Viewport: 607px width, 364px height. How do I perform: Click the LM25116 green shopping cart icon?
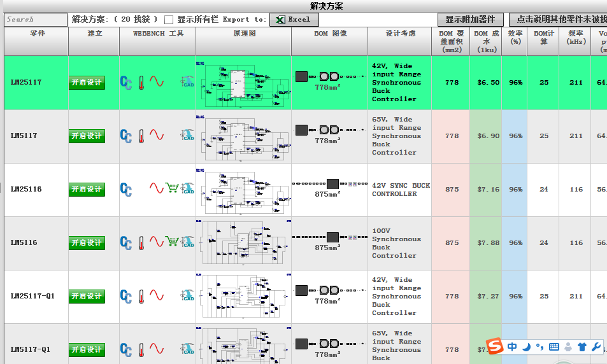click(x=172, y=188)
